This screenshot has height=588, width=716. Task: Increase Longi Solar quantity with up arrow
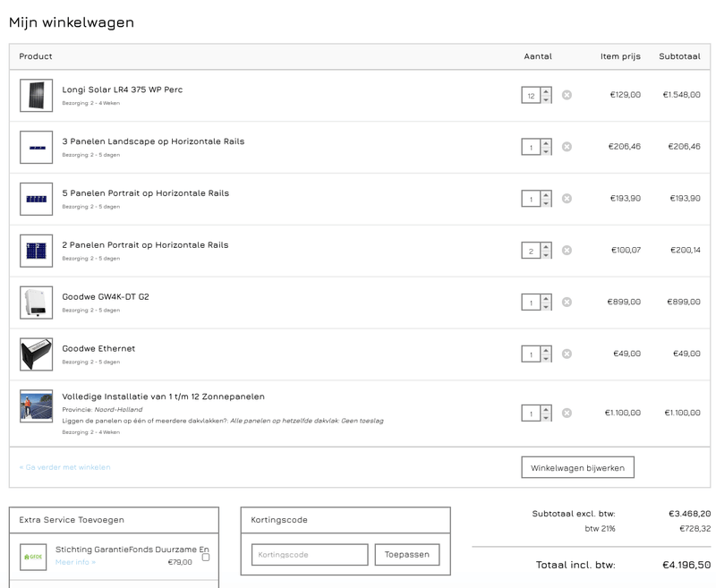tap(546, 90)
